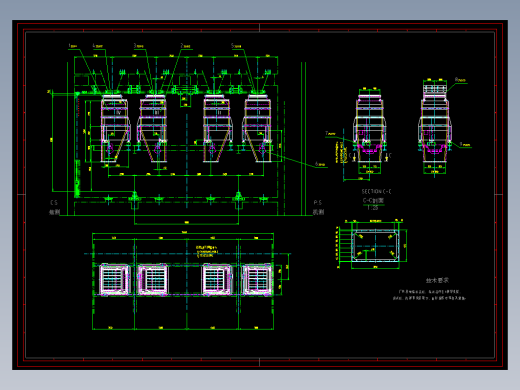Pick the leftmost hopper unit in elevation view
Image resolution: width=520 pixels, height=390 pixels.
pos(115,129)
